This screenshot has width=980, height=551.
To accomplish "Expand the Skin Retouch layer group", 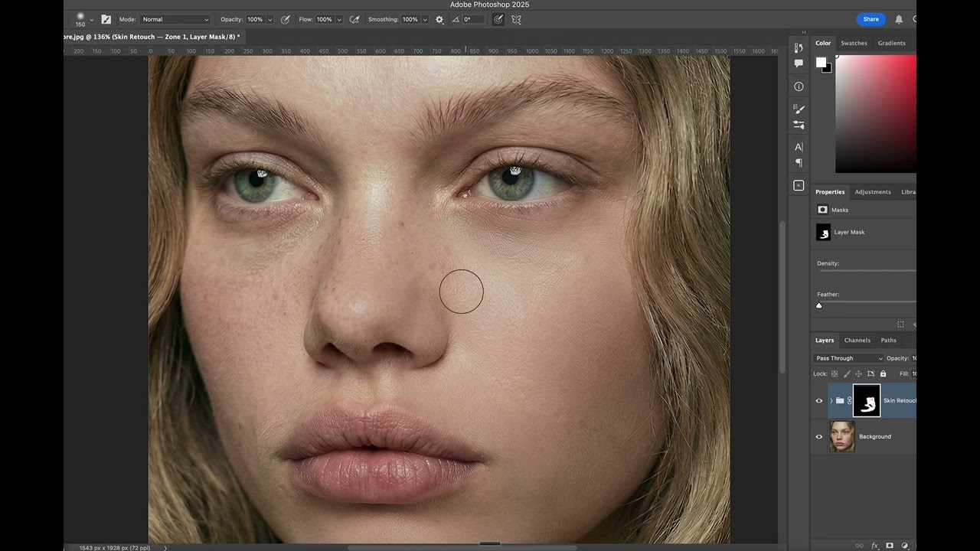I will click(831, 400).
